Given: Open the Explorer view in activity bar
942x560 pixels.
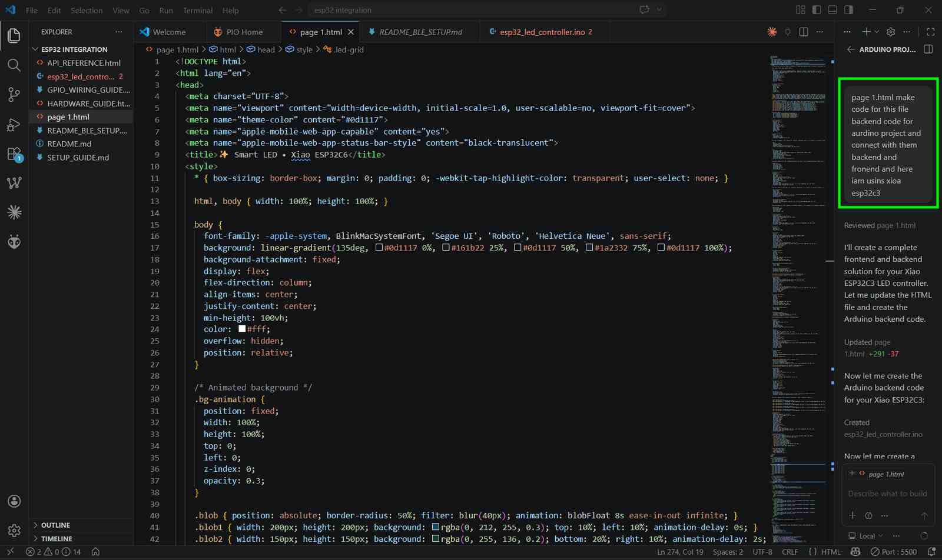Looking at the screenshot, I should coord(14,35).
